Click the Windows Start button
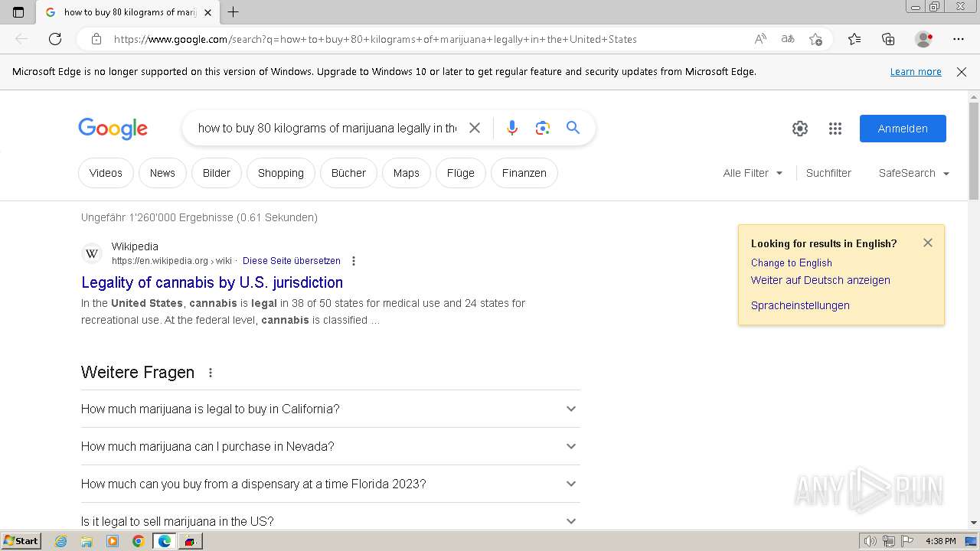The image size is (980, 551). 21,541
